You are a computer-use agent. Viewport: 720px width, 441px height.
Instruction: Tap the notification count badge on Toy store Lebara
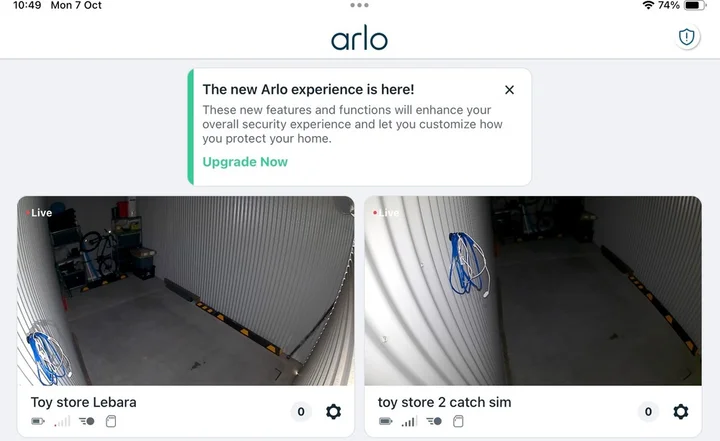coord(301,412)
